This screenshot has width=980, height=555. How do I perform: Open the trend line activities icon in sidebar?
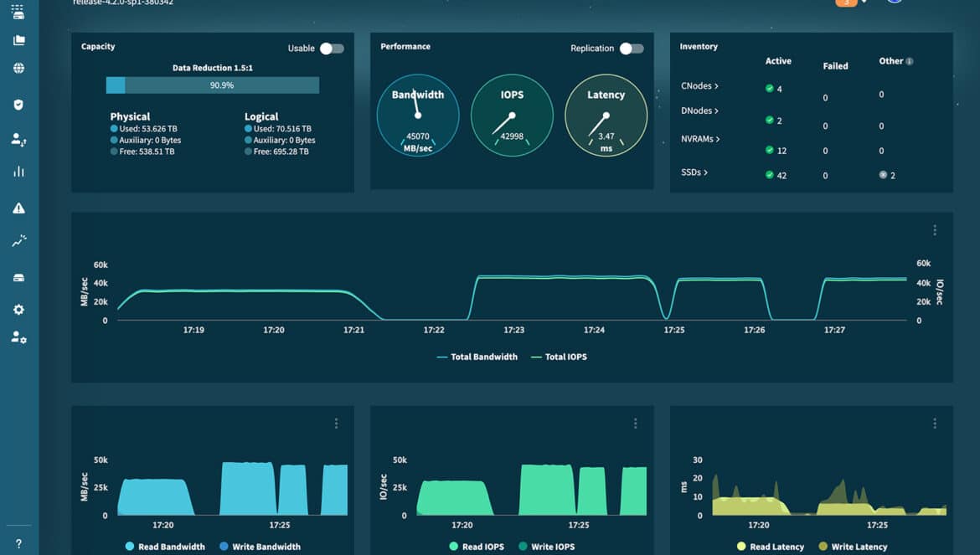coord(18,241)
